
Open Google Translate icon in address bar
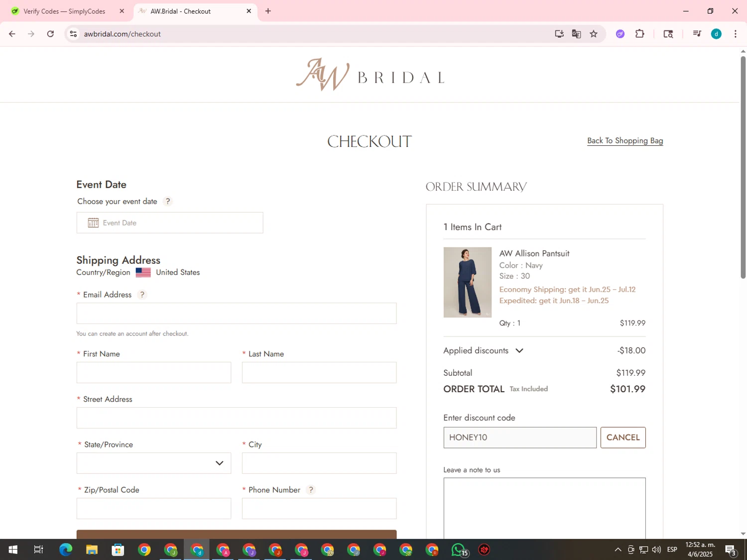576,34
